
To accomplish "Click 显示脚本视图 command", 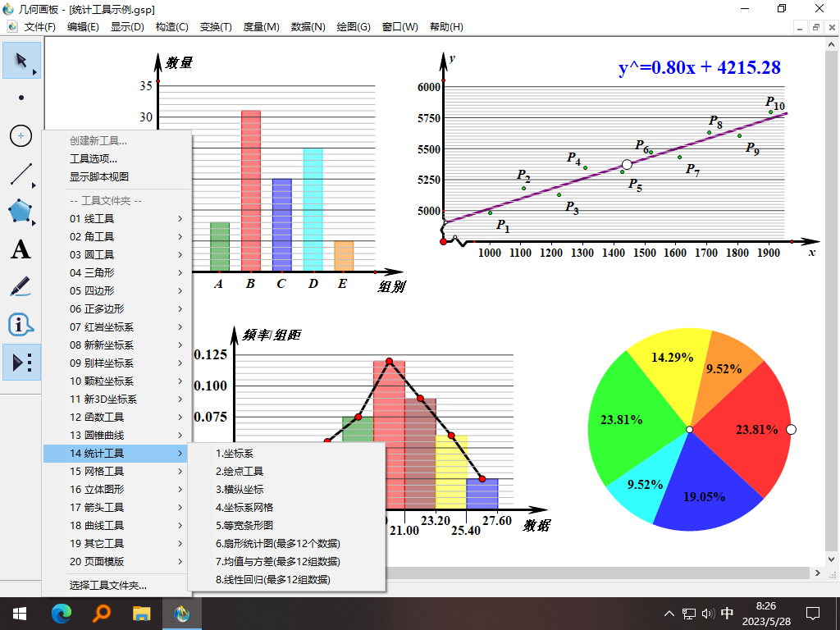I will coord(98,176).
